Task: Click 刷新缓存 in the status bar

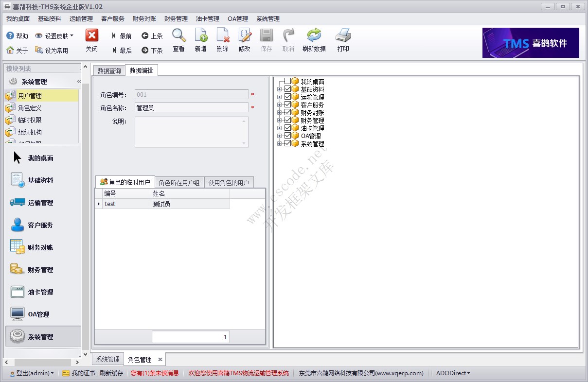Action: pyautogui.click(x=111, y=373)
